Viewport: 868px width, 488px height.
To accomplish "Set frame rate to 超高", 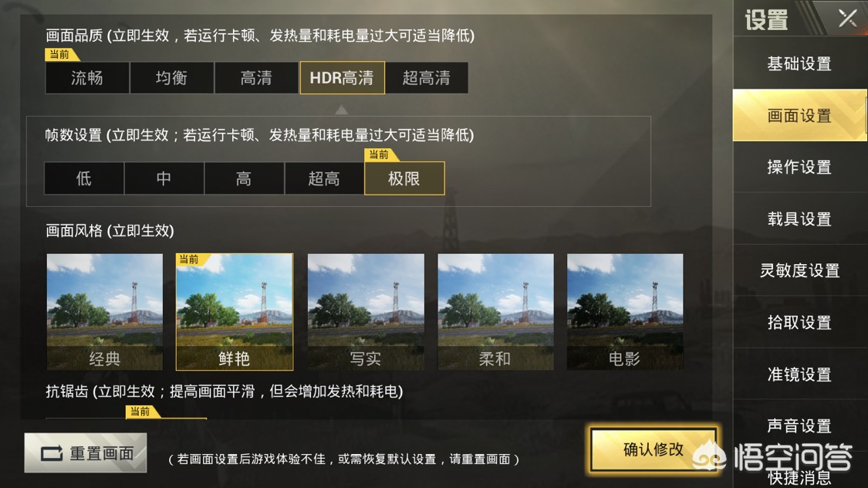I will pyautogui.click(x=324, y=178).
